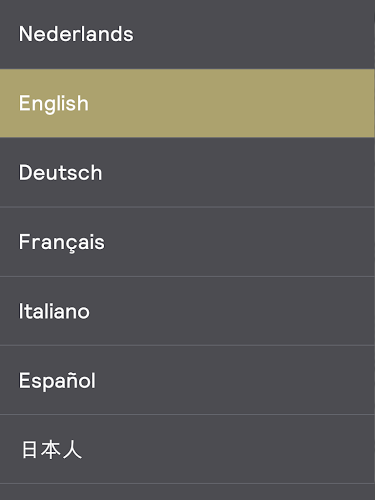Click the Deutsch text label
This screenshot has height=500, width=375.
(x=60, y=173)
